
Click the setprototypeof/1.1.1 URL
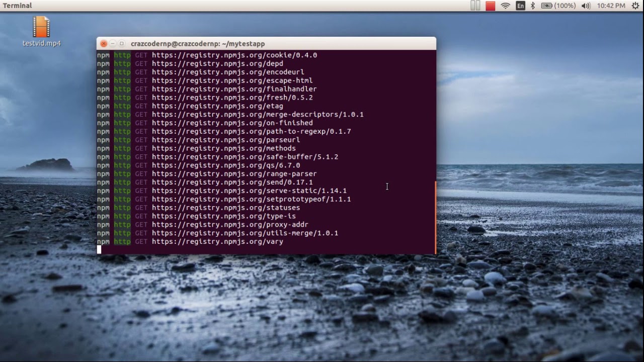click(252, 199)
